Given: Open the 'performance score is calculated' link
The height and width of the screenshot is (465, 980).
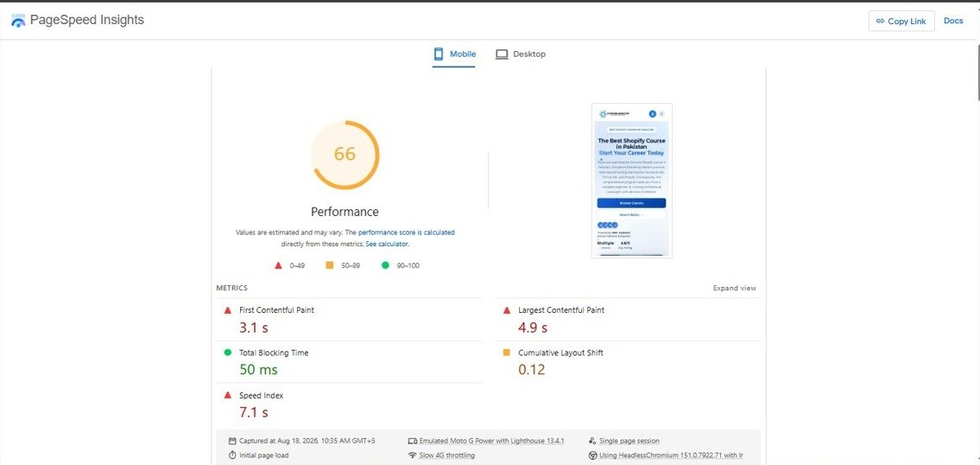Looking at the screenshot, I should (x=407, y=232).
